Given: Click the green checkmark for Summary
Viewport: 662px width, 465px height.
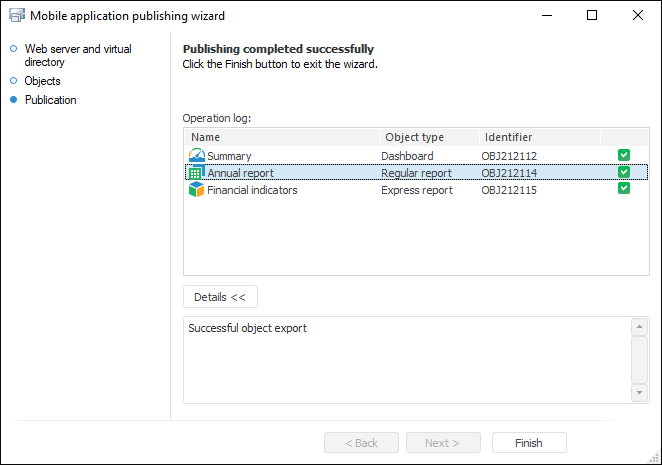Looking at the screenshot, I should pyautogui.click(x=624, y=155).
